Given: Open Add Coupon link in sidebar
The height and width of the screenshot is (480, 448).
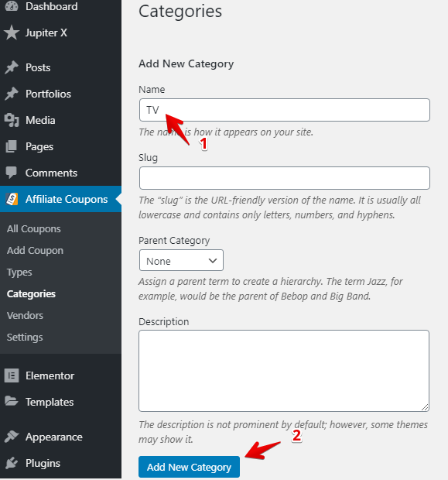Looking at the screenshot, I should pos(35,250).
